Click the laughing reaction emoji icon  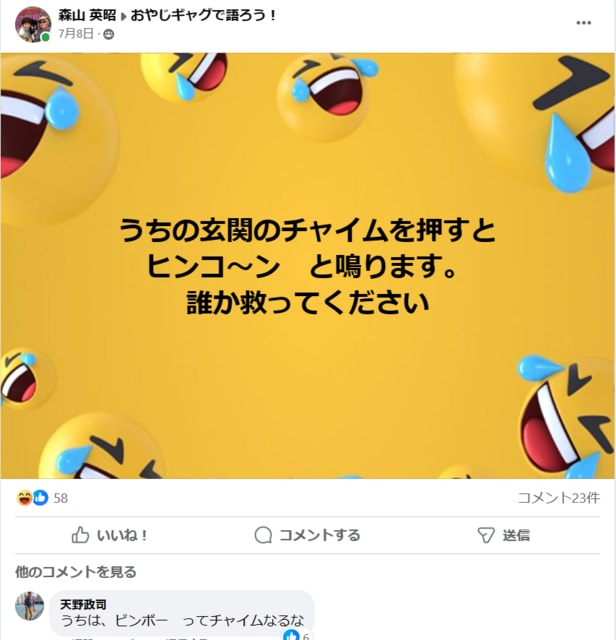point(24,498)
